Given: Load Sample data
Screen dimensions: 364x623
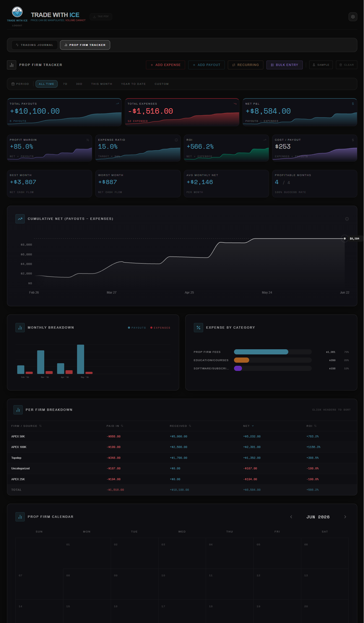Looking at the screenshot, I should [321, 65].
